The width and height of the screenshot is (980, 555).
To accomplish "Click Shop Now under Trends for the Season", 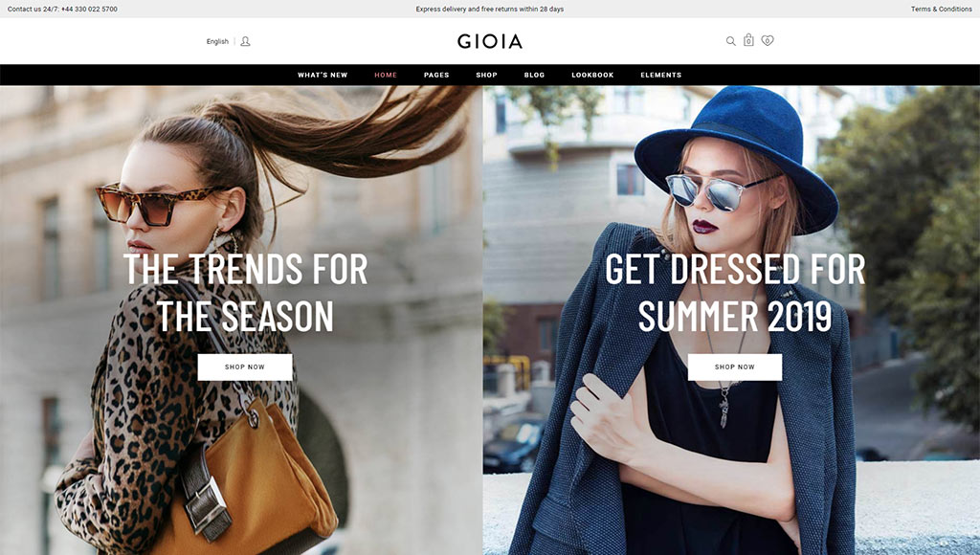I will [245, 366].
